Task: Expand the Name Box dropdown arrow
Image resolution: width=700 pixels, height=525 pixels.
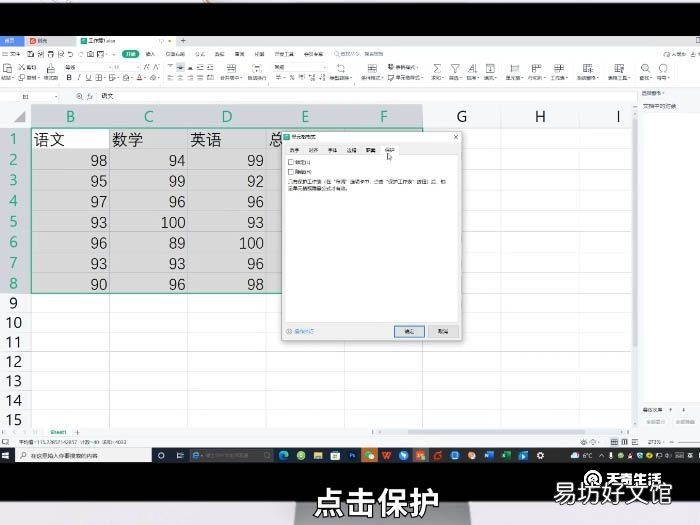Action: (56, 96)
